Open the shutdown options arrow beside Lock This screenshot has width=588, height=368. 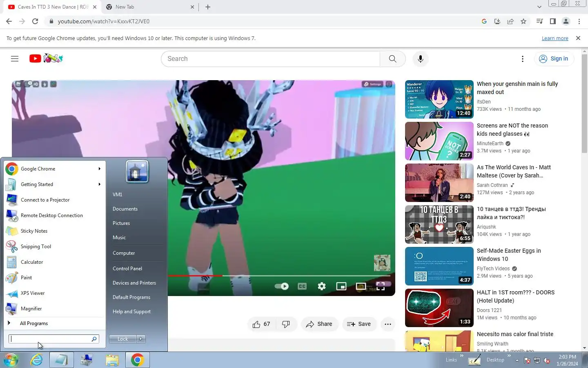point(141,339)
